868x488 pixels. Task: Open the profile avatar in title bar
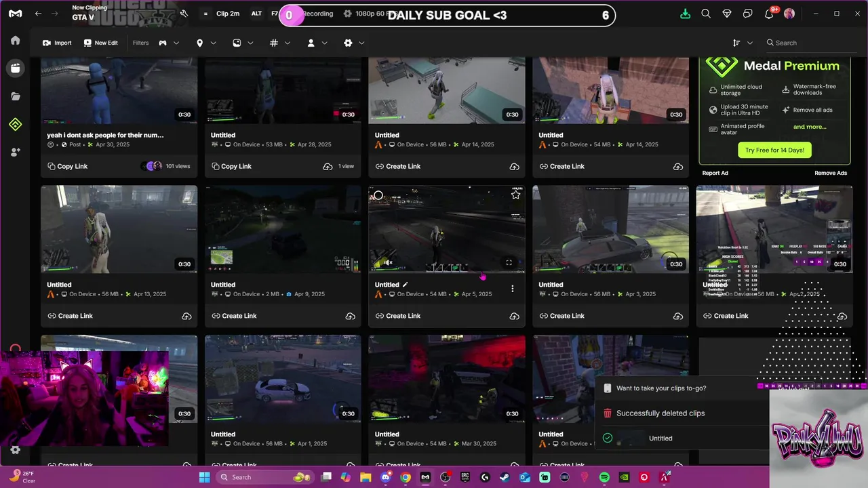(x=789, y=14)
